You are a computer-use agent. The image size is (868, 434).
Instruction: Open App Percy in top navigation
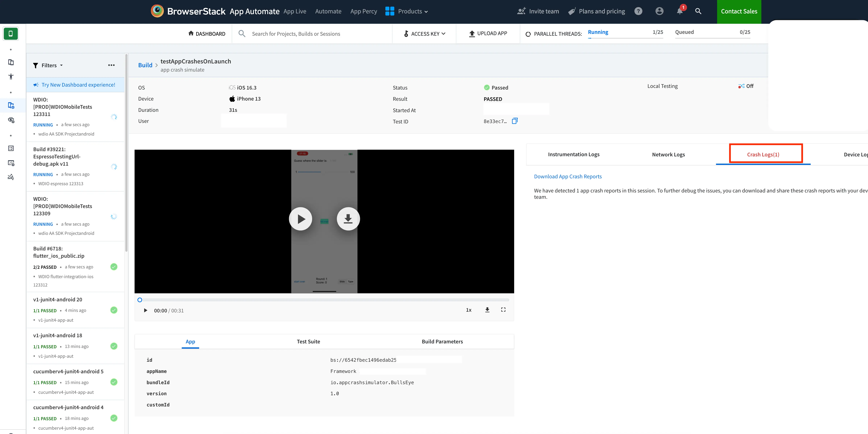(x=364, y=11)
